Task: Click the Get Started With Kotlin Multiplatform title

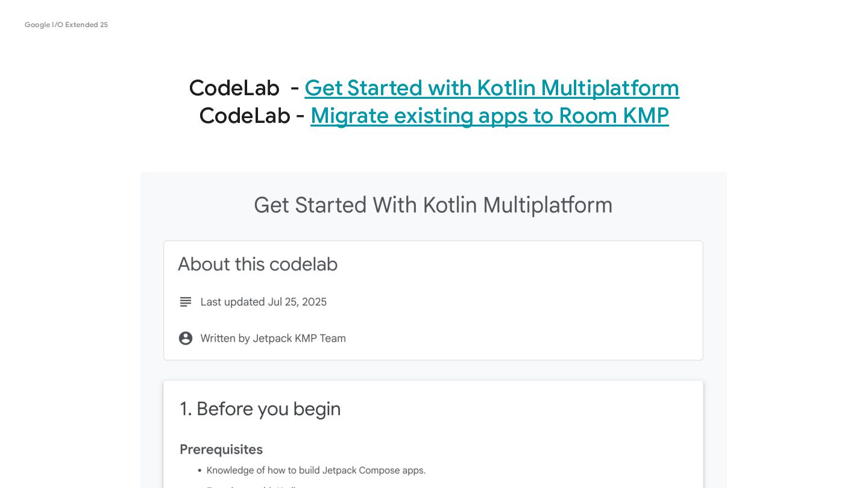Action: point(433,205)
